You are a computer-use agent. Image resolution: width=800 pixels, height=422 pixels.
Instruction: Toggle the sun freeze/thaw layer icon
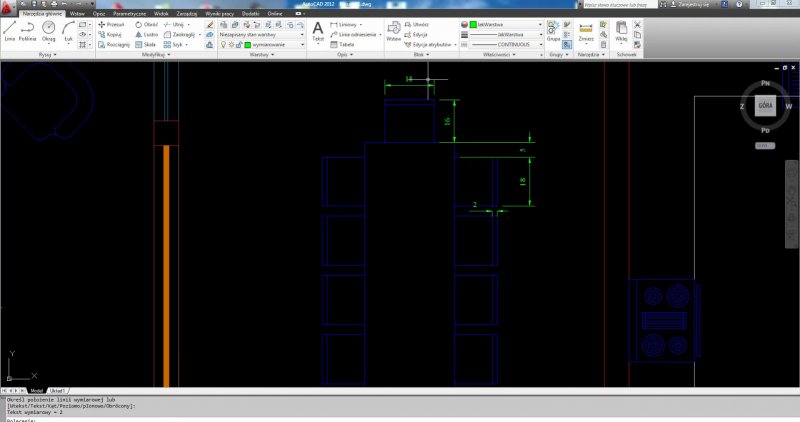[x=231, y=45]
